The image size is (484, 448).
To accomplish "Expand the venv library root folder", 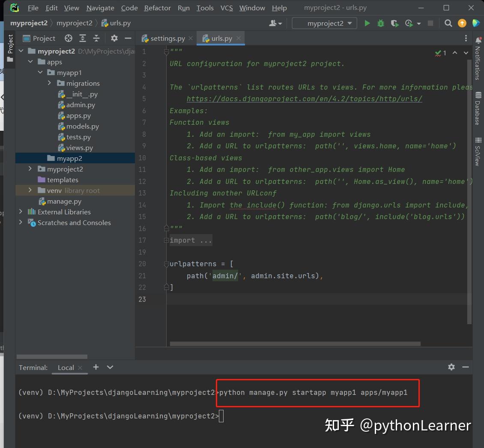I will (30, 190).
